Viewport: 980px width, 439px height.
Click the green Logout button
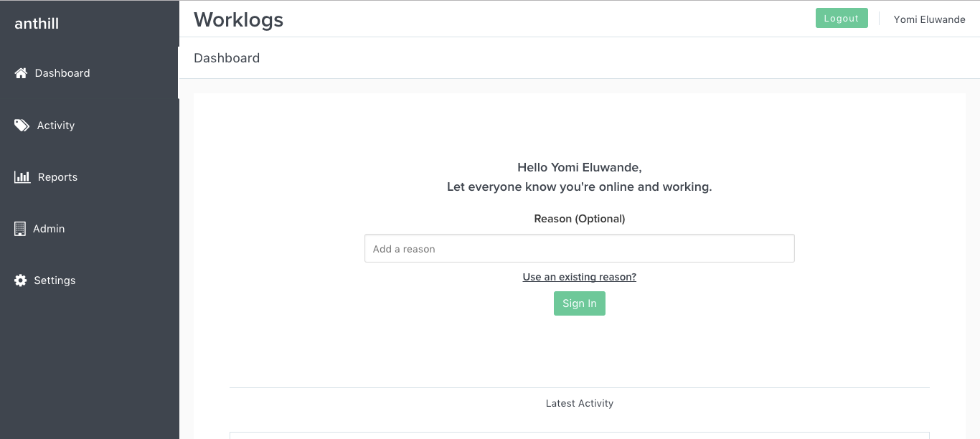point(842,19)
